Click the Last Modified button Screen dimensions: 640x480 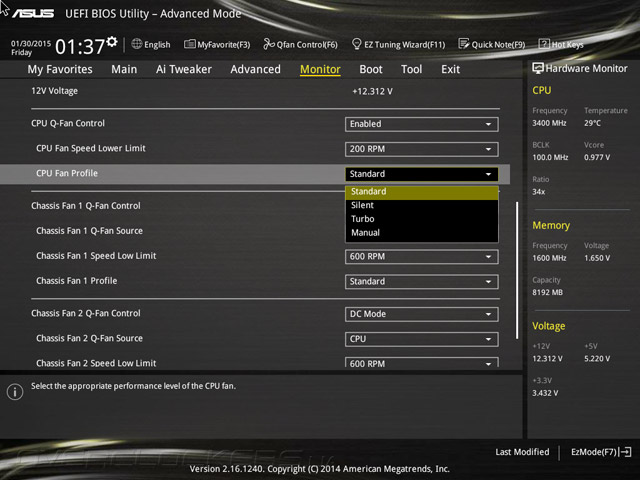click(x=522, y=452)
